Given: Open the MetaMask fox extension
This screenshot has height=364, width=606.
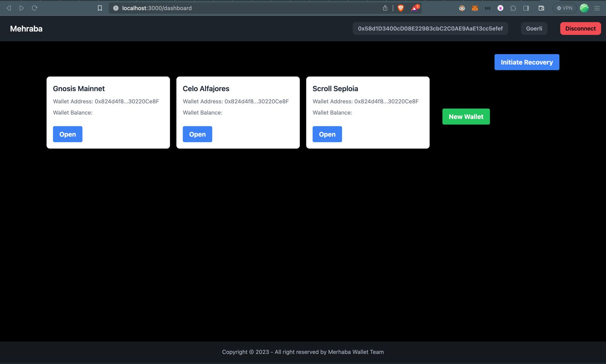Looking at the screenshot, I should pyautogui.click(x=475, y=8).
